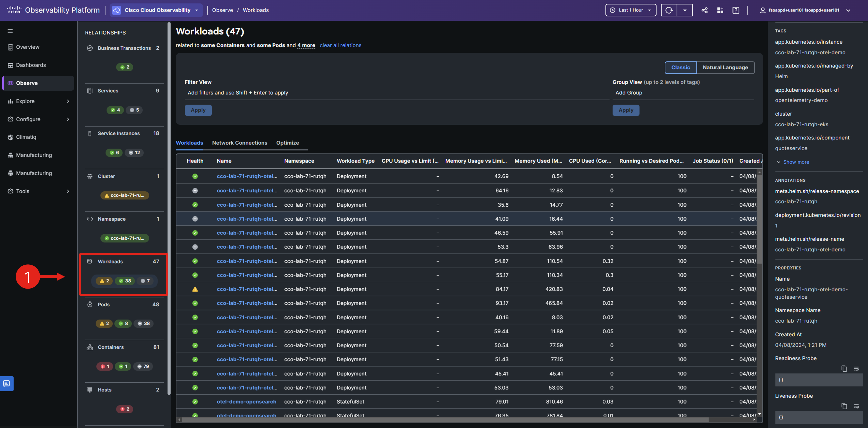Click the refresh icon button
This screenshot has height=428, width=868.
pyautogui.click(x=669, y=10)
